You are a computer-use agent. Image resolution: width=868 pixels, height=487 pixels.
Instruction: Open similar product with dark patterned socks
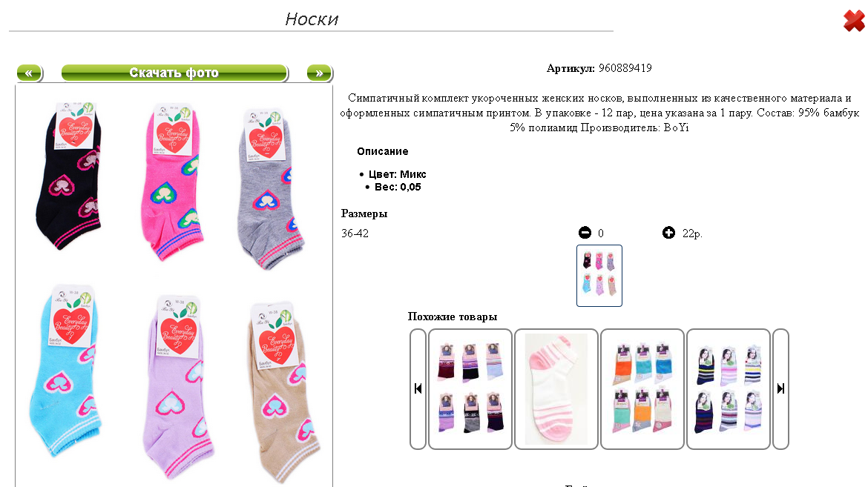(470, 388)
